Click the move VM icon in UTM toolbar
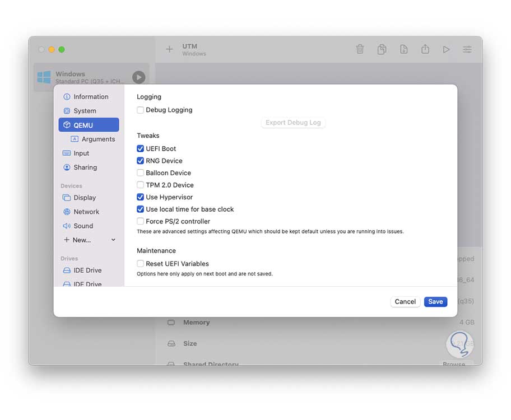 click(x=404, y=49)
